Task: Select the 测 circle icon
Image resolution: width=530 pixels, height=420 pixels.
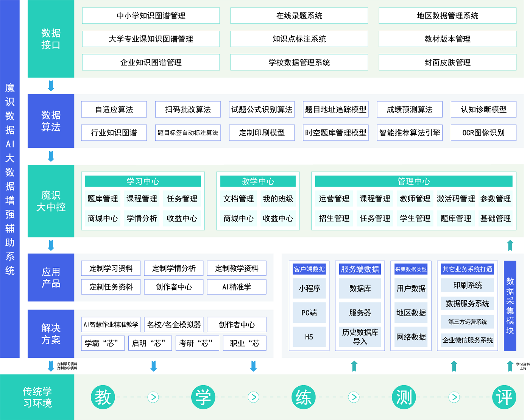Action: point(404,397)
